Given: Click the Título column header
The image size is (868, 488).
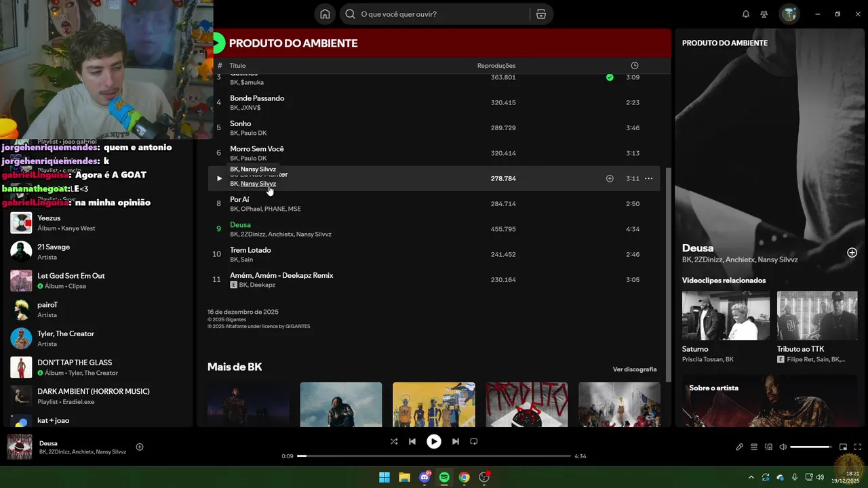Looking at the screenshot, I should (x=237, y=66).
